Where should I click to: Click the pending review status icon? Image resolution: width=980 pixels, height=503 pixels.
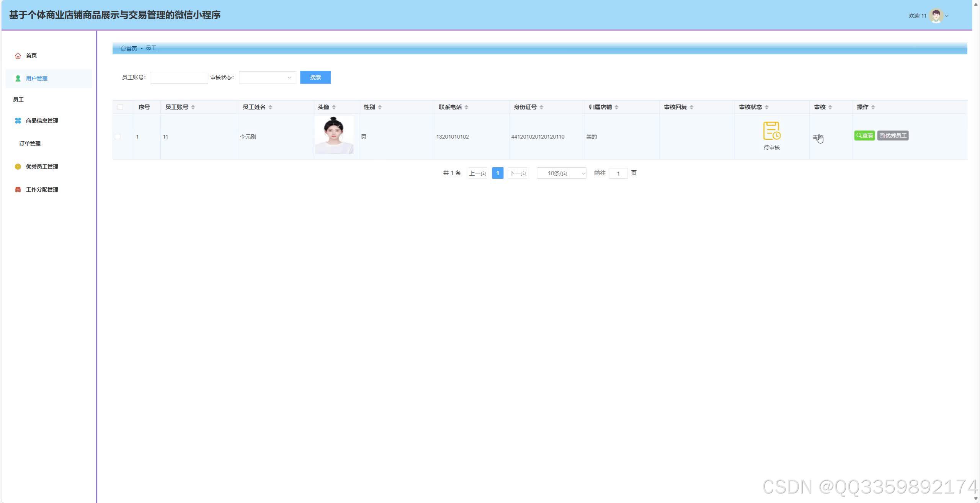(x=771, y=131)
